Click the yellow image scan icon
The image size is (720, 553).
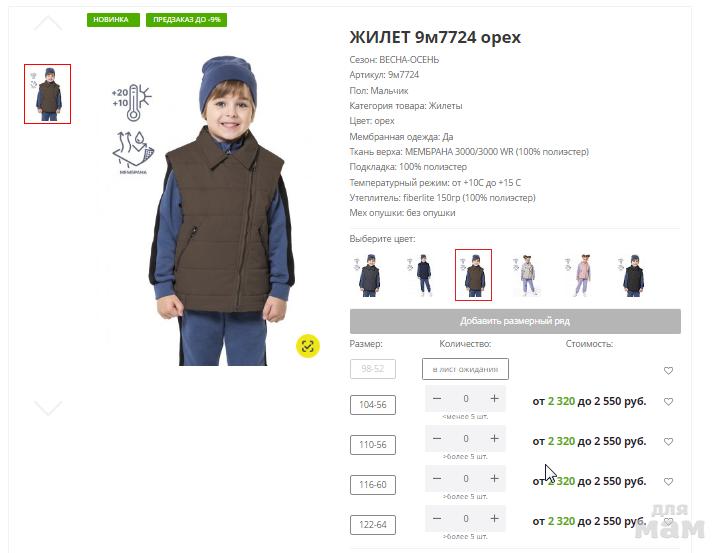[308, 346]
